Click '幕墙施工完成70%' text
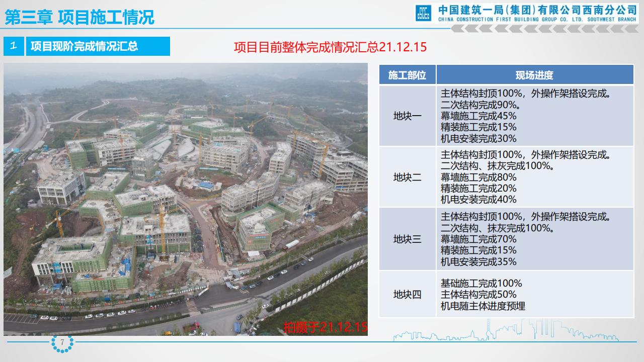Screen dimensions: 644x362 pos(478,239)
